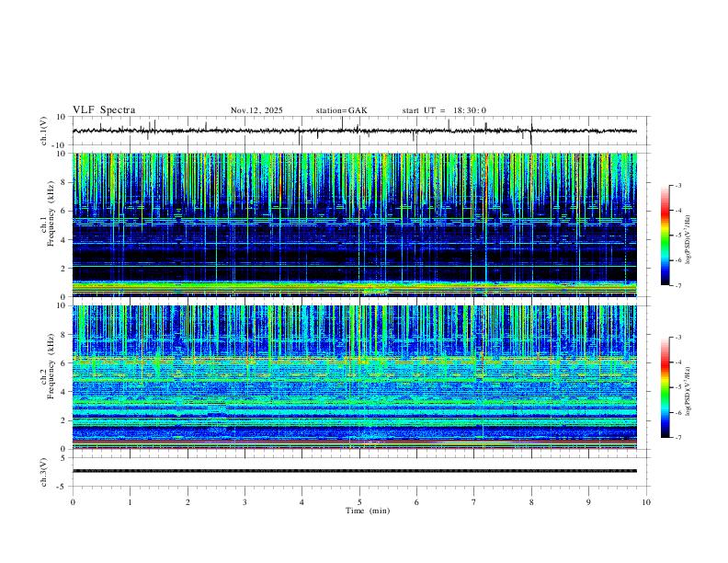Screen dimensions: 728x563
Task: Click the 'ch.3(V)' axis label
Action: [44, 472]
